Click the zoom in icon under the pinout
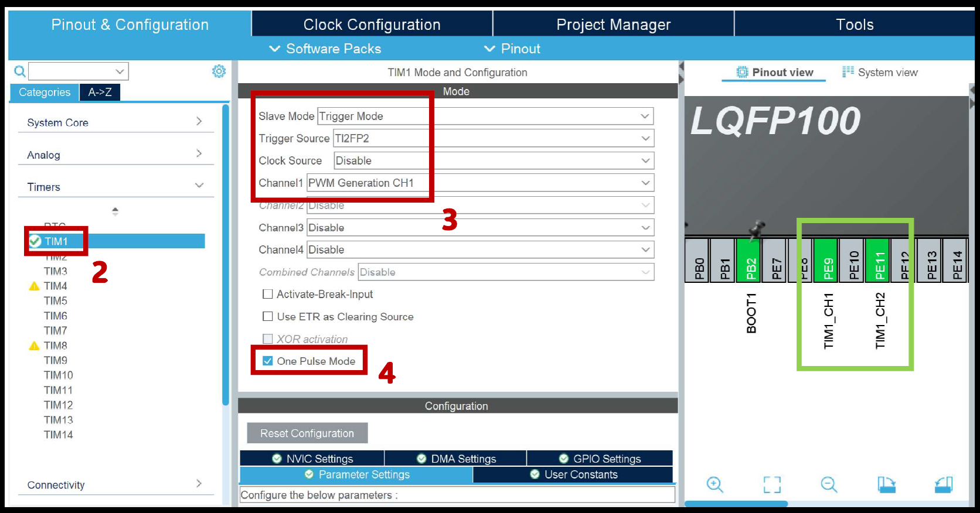The image size is (980, 513). pyautogui.click(x=715, y=484)
